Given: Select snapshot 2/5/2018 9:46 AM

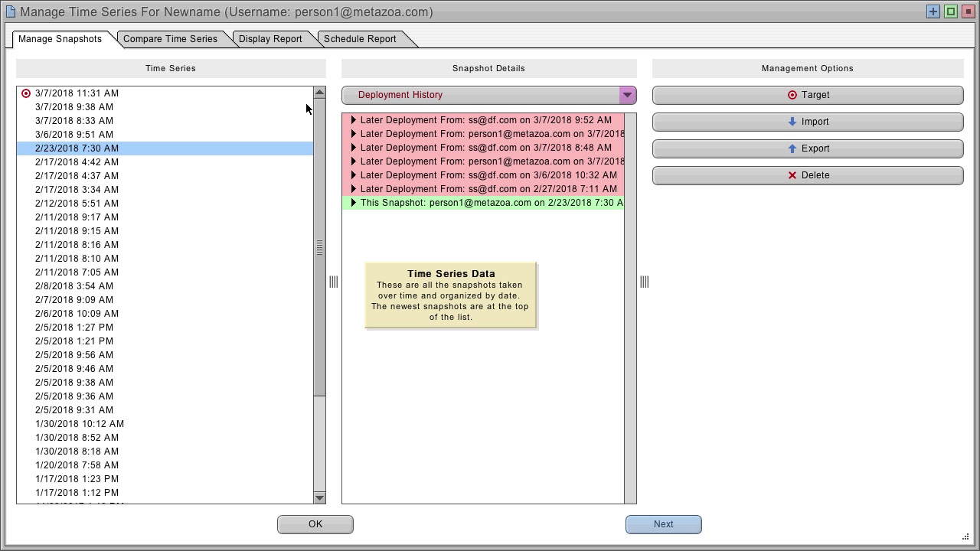Looking at the screenshot, I should click(x=165, y=369).
